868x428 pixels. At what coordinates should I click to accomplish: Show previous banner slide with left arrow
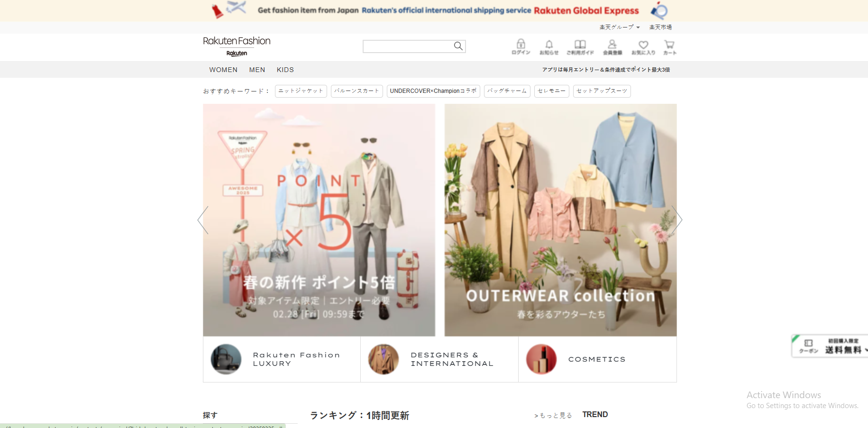click(203, 220)
